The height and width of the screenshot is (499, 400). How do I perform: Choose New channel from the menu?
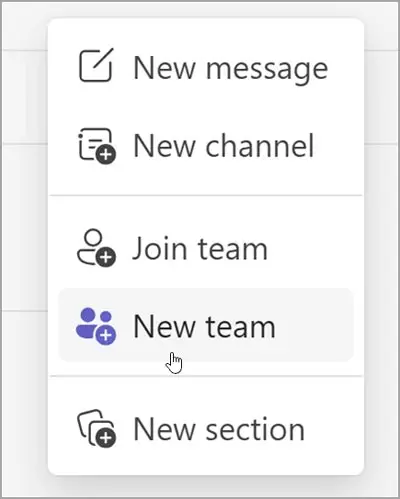pyautogui.click(x=206, y=146)
